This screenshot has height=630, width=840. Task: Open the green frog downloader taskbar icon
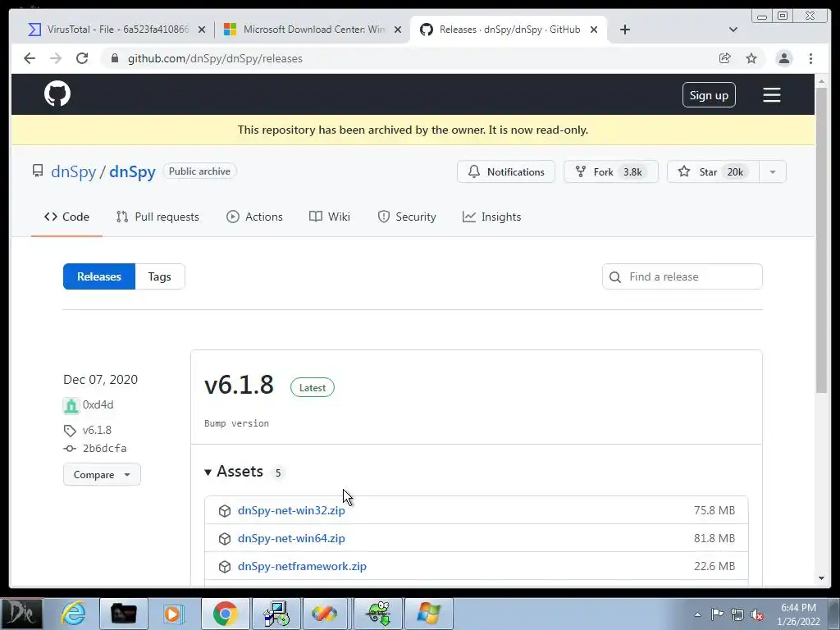coord(377,614)
